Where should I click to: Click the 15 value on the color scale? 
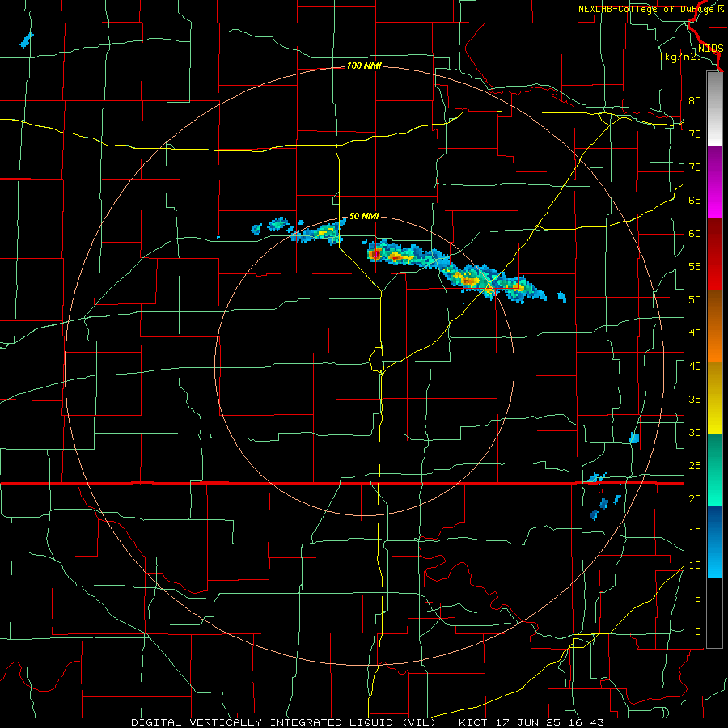(x=695, y=532)
